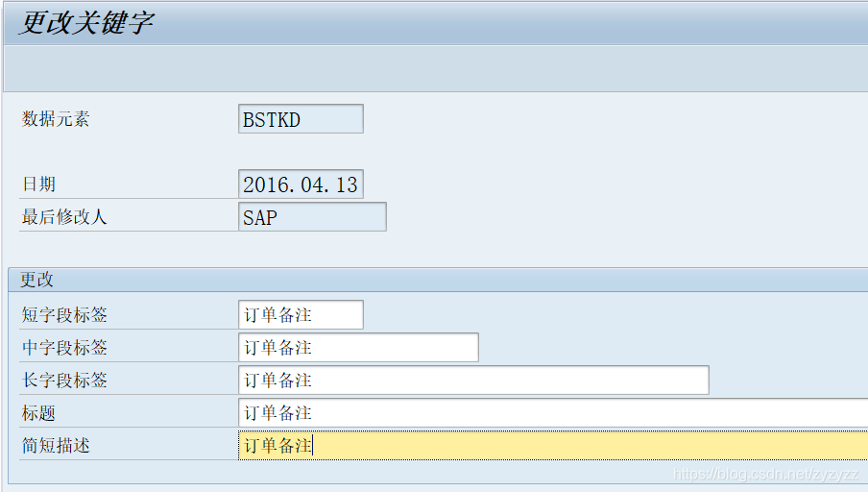Click the 标题 label
The width and height of the screenshot is (868, 492).
click(x=38, y=413)
